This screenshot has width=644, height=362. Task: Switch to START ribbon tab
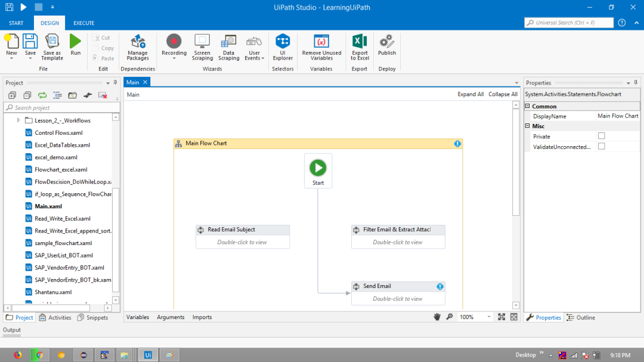coord(17,23)
